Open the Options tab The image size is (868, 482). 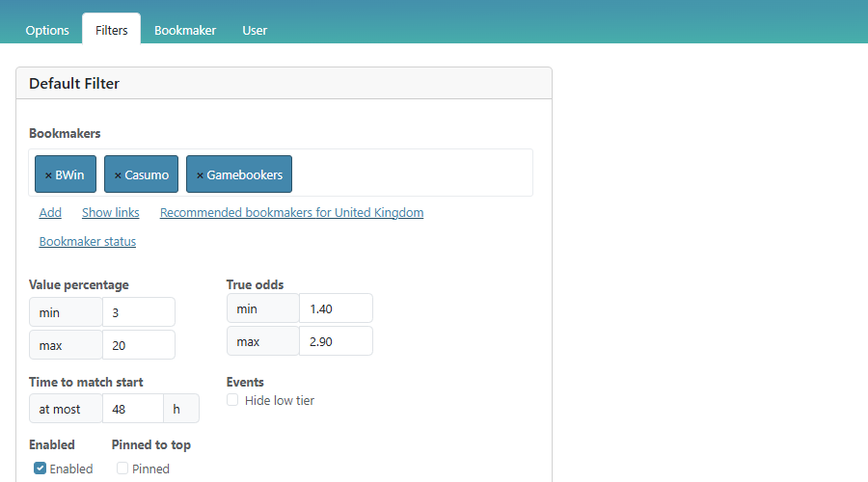(47, 31)
